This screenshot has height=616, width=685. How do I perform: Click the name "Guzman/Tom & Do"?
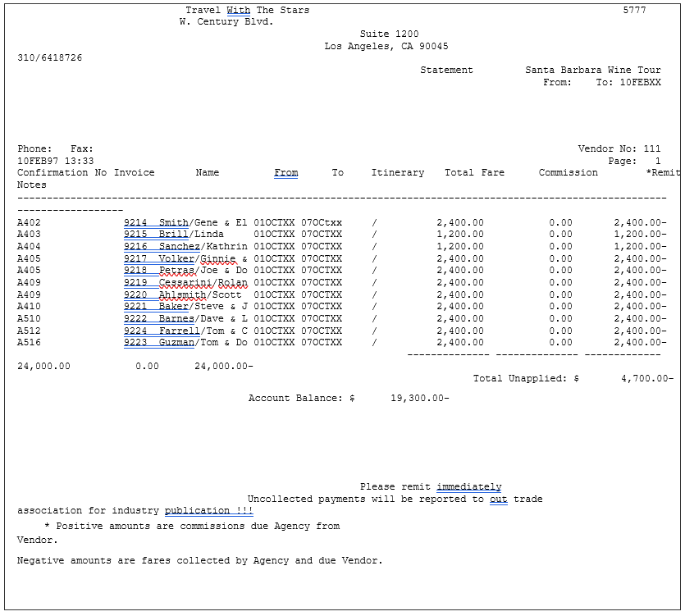pos(203,343)
